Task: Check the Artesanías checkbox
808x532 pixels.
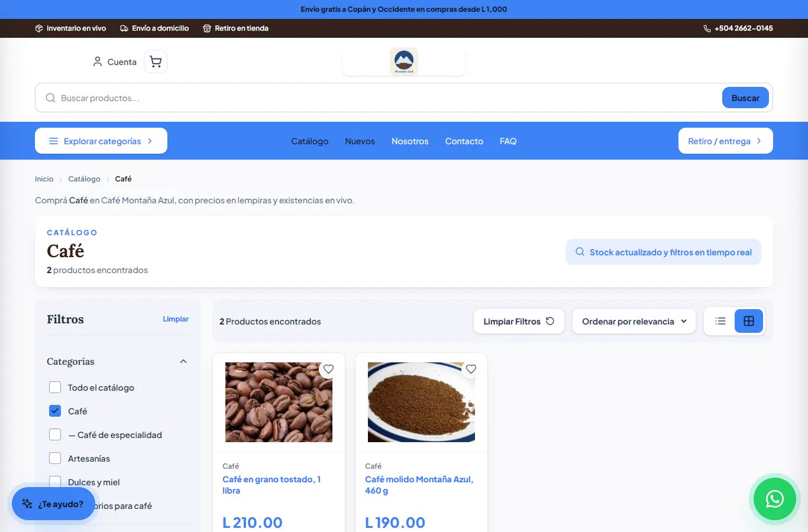Action: coord(55,459)
